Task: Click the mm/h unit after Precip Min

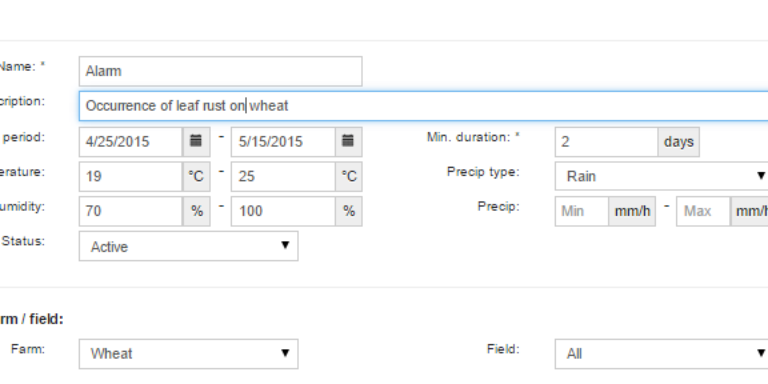Action: coord(632,212)
